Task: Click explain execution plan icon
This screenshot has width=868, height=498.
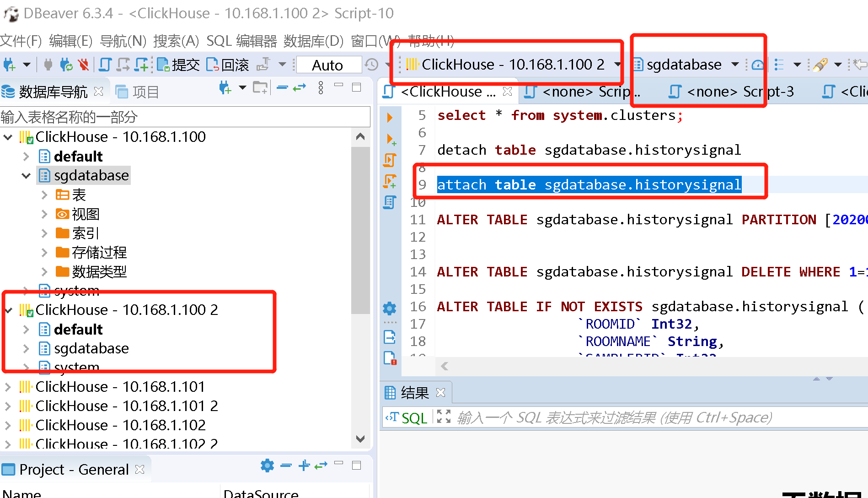Action: point(390,202)
